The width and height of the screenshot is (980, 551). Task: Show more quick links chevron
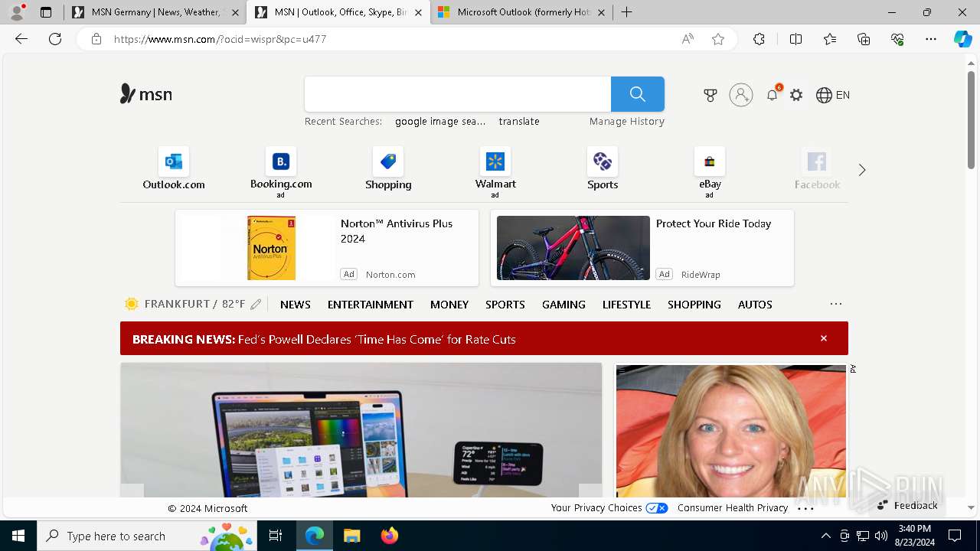click(862, 170)
